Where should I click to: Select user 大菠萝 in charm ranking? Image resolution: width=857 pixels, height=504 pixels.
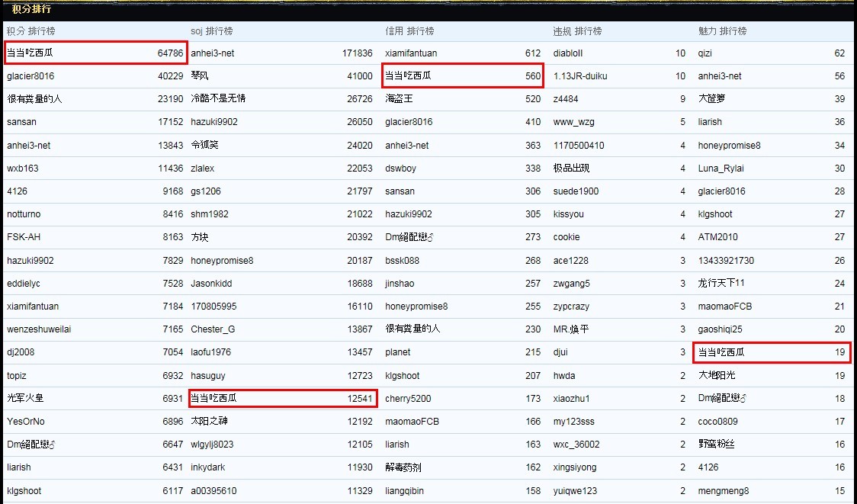click(x=712, y=99)
